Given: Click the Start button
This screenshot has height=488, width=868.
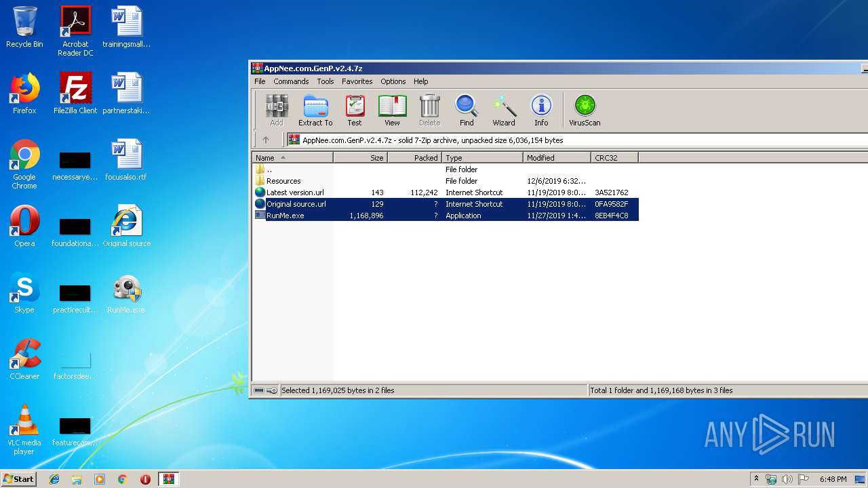Looking at the screenshot, I should click(18, 479).
